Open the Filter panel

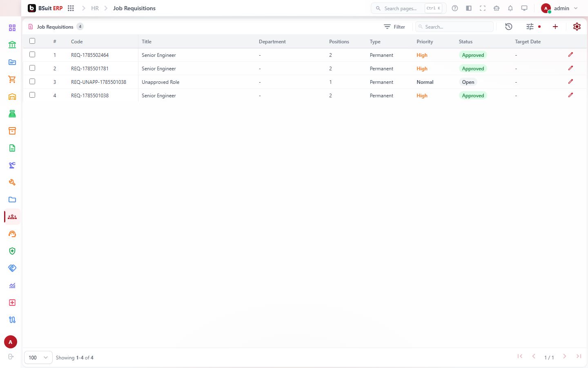pyautogui.click(x=394, y=27)
